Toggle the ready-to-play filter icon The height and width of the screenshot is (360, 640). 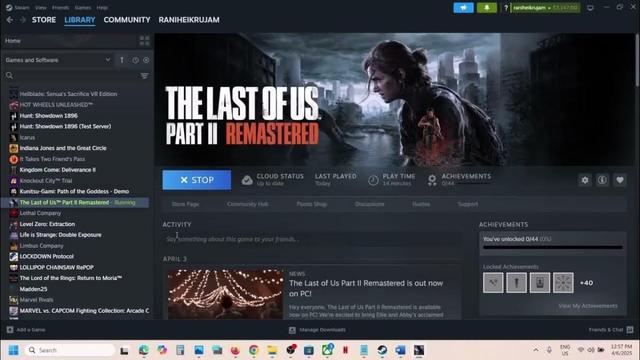pyautogui.click(x=146, y=60)
